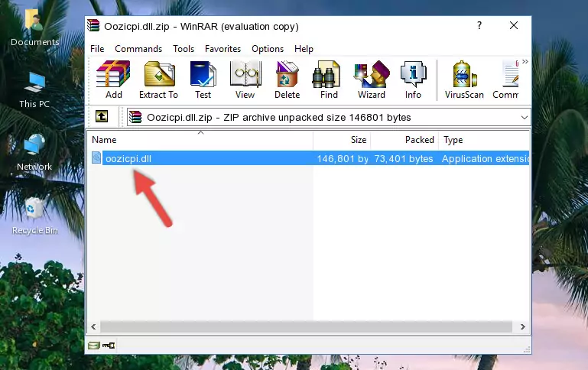Go up one folder level
Viewport: 588px width, 370px height.
[102, 117]
